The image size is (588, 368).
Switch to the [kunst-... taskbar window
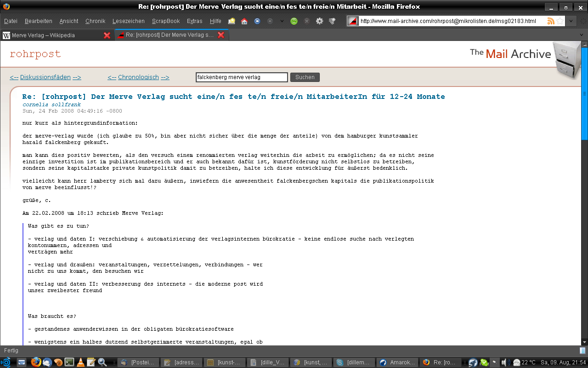pyautogui.click(x=225, y=362)
